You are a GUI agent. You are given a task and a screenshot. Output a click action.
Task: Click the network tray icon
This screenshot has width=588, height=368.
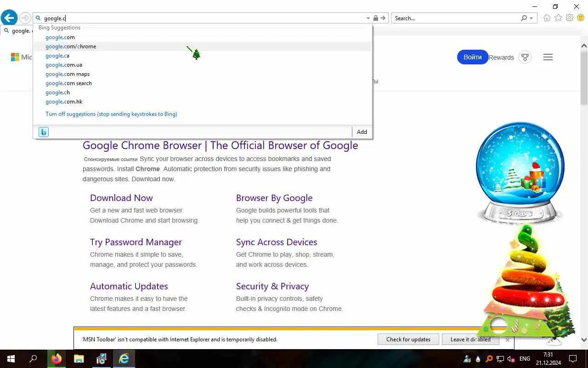pyautogui.click(x=500, y=359)
